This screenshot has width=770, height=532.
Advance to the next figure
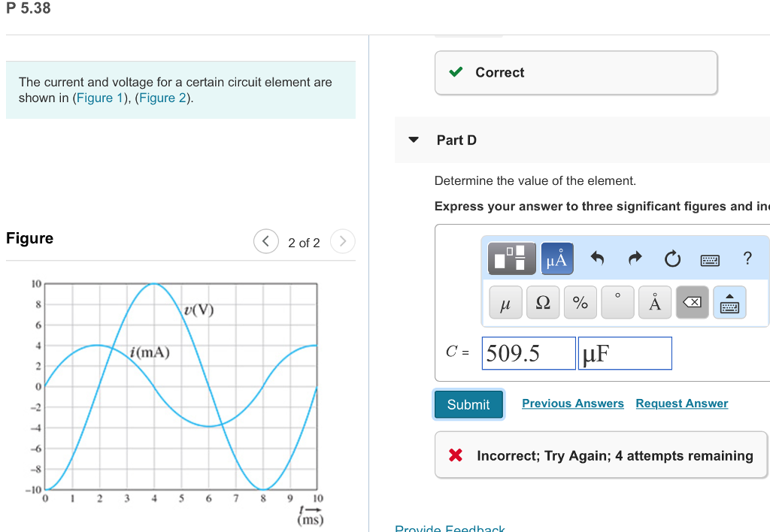342,241
